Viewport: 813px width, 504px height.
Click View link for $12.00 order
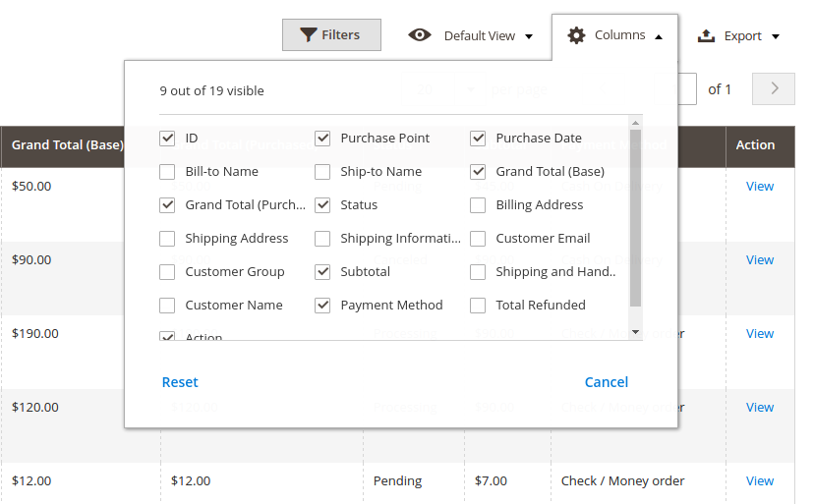(x=760, y=481)
